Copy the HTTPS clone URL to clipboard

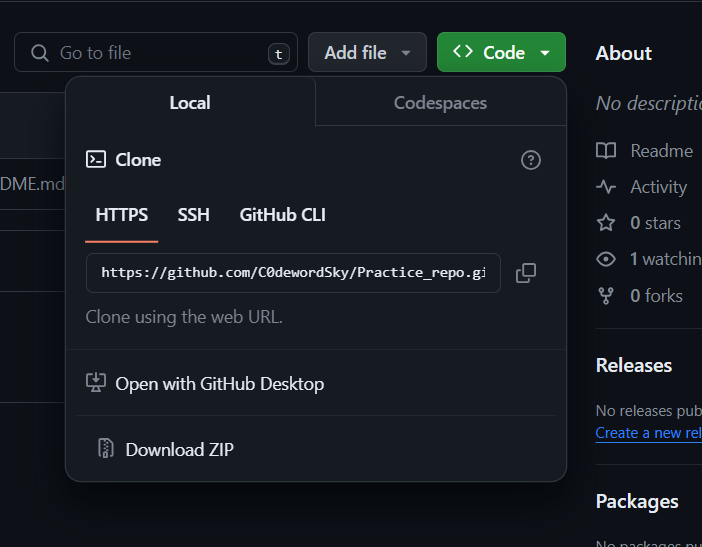coord(526,273)
